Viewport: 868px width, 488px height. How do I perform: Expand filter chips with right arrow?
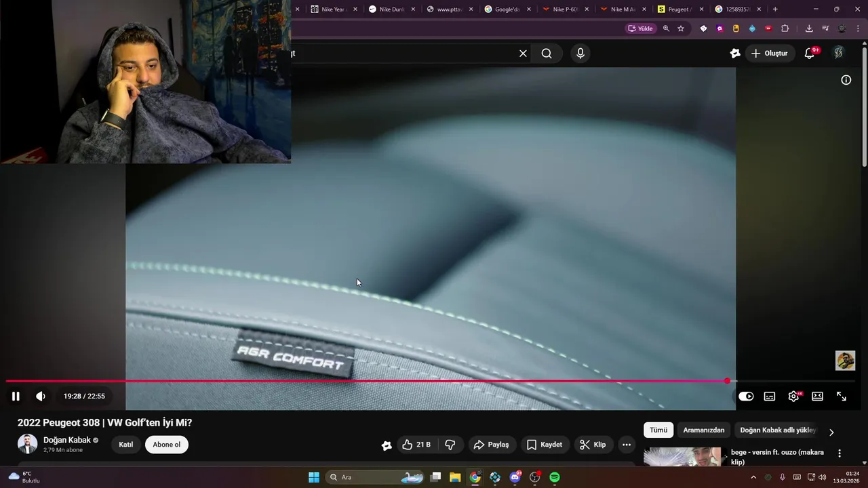[831, 432]
